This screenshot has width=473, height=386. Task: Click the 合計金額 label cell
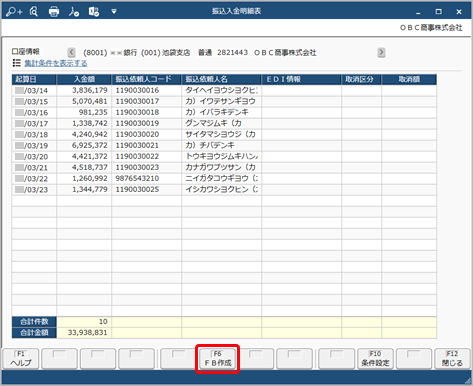34,333
